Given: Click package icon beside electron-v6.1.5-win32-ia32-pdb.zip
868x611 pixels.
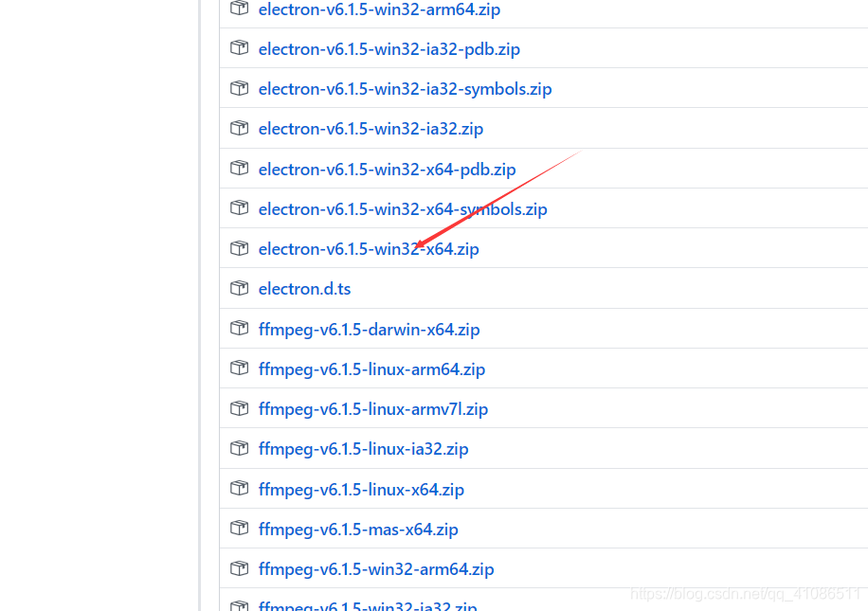Looking at the screenshot, I should pos(239,47).
